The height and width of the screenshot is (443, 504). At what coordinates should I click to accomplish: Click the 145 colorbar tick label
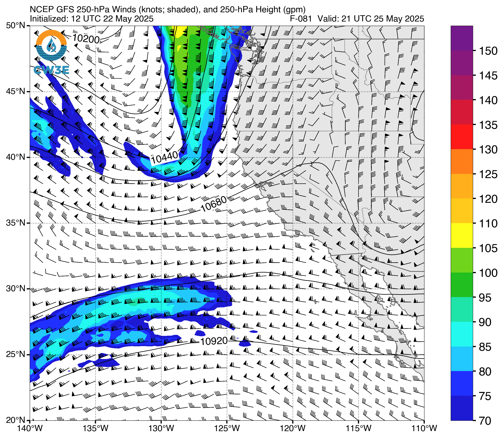pos(488,76)
